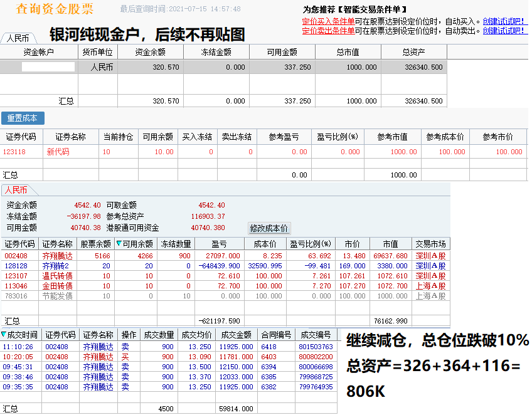Image resolution: width=532 pixels, height=420 pixels.
Task: Click the 市值 column header
Action: pos(390,244)
